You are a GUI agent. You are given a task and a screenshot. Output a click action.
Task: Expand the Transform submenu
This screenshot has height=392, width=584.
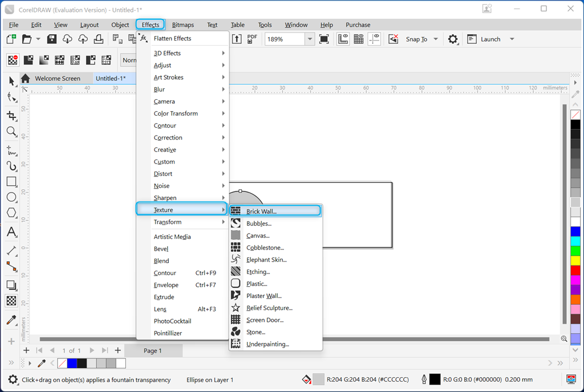pos(182,222)
